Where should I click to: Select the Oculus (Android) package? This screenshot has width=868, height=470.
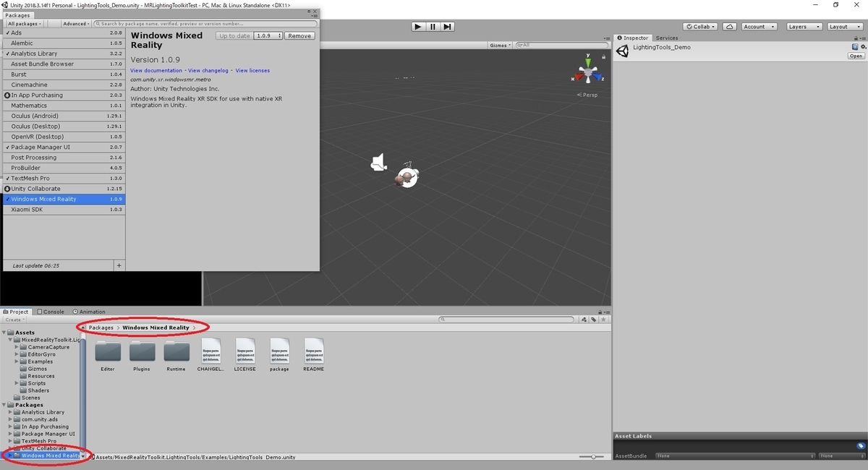[63, 116]
